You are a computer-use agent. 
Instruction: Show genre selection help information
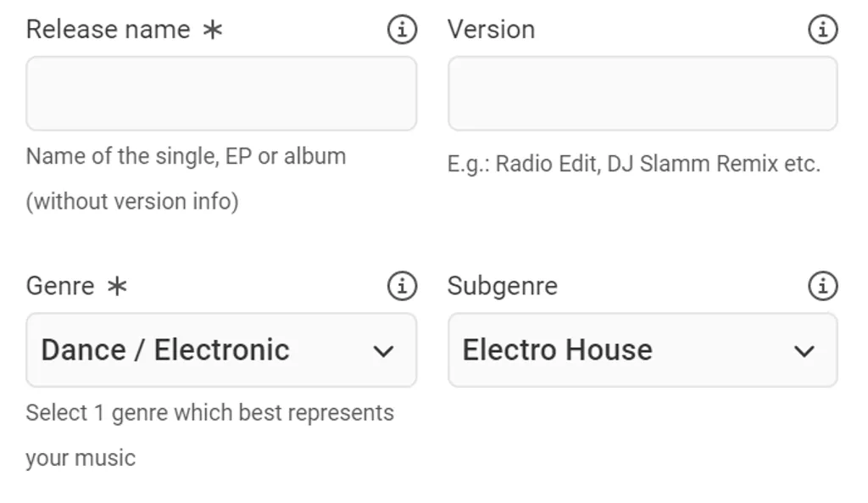[403, 286]
